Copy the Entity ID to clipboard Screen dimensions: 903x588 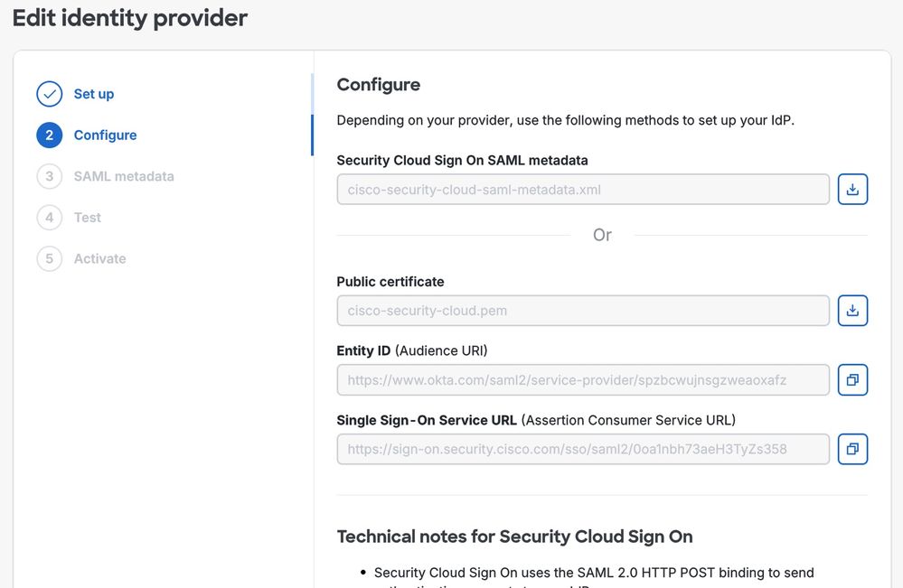(852, 380)
